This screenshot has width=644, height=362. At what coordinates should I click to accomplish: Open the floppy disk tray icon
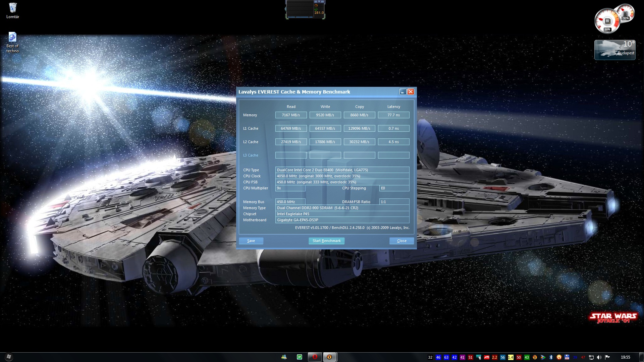[567, 357]
